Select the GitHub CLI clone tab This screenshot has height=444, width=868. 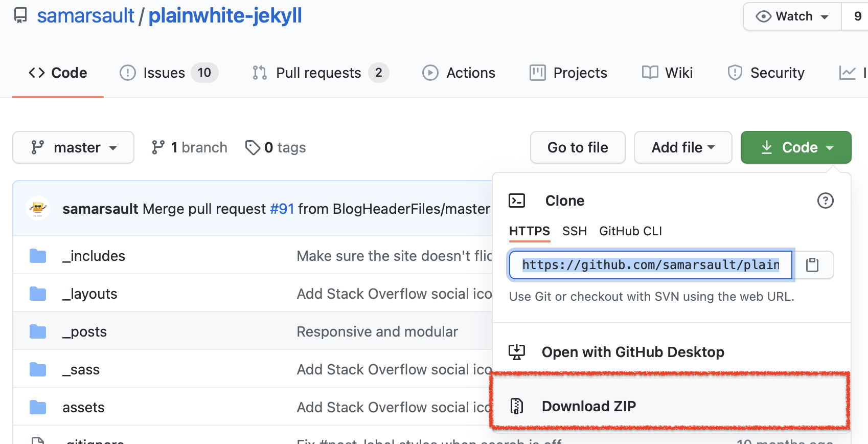(630, 231)
